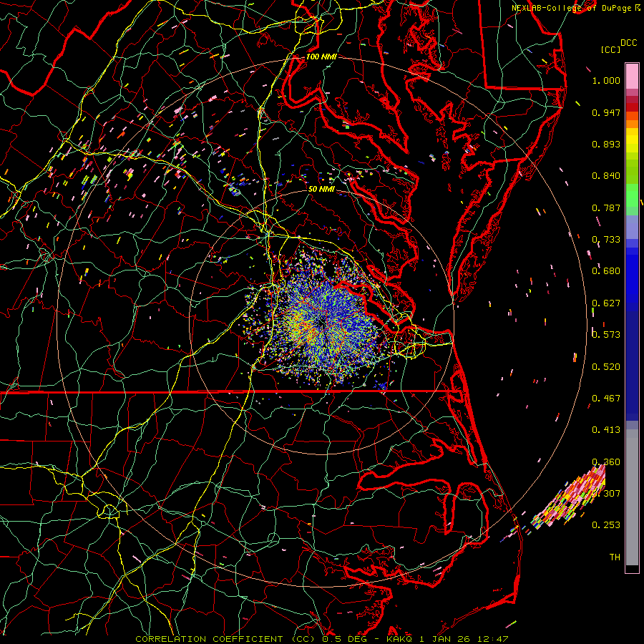
Task: Click the 0.787 scale value
Action: 606,208
